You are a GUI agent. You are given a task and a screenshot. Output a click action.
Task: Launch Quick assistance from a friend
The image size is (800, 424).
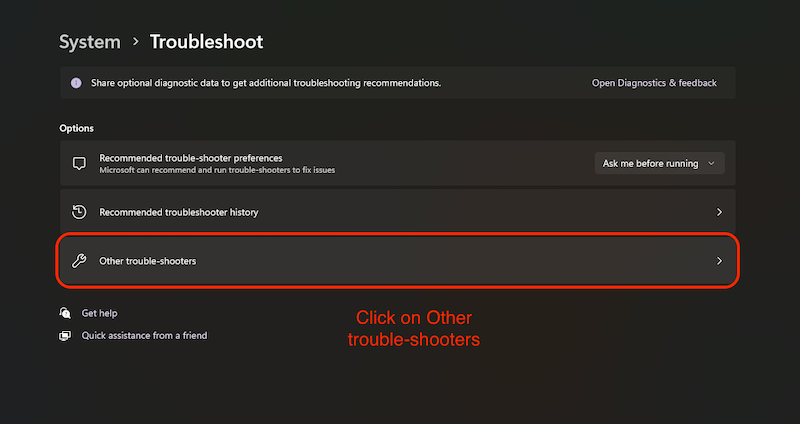coord(144,336)
